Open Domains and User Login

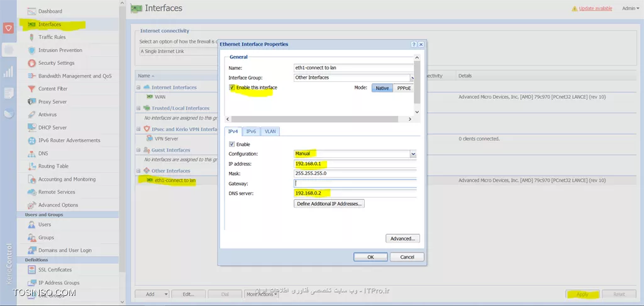click(x=65, y=250)
